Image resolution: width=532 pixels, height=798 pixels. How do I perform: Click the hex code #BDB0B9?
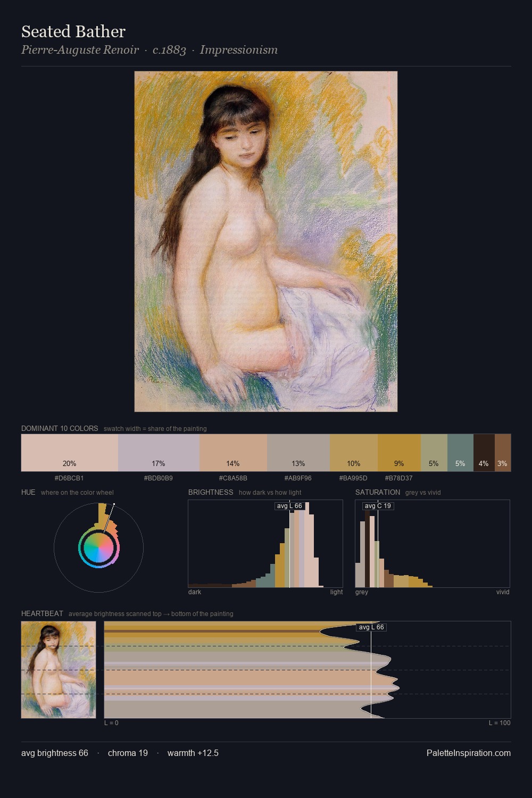point(159,478)
